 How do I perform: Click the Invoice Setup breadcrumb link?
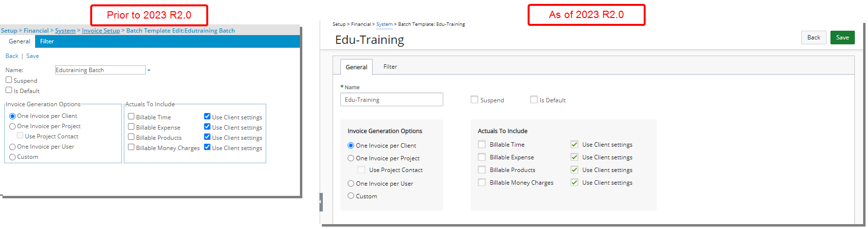[101, 30]
